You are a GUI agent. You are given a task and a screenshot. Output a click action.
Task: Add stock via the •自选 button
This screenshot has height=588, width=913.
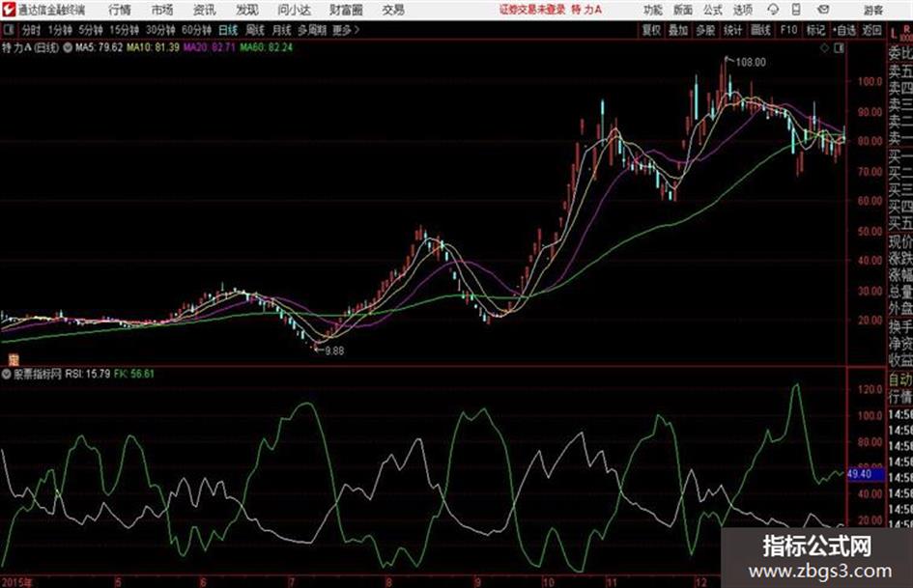pyautogui.click(x=844, y=30)
